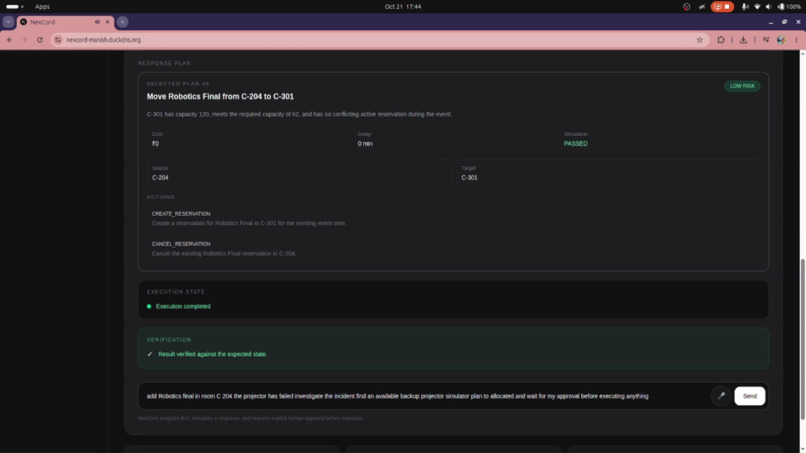Image resolution: width=806 pixels, height=453 pixels.
Task: Click the Execution completed status text
Action: [x=183, y=306]
